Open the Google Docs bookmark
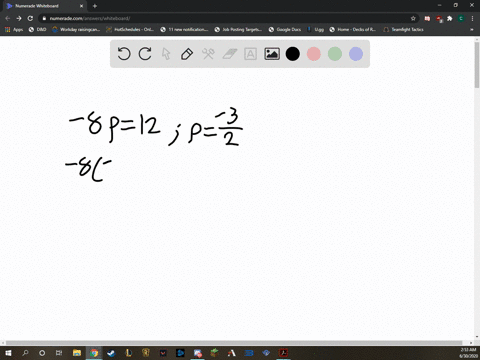 [285, 29]
